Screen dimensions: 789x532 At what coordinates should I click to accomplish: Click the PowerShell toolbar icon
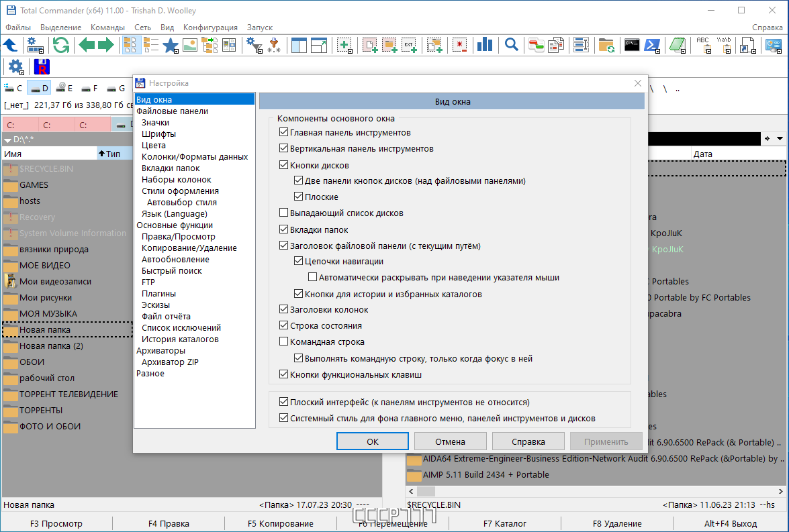click(652, 46)
